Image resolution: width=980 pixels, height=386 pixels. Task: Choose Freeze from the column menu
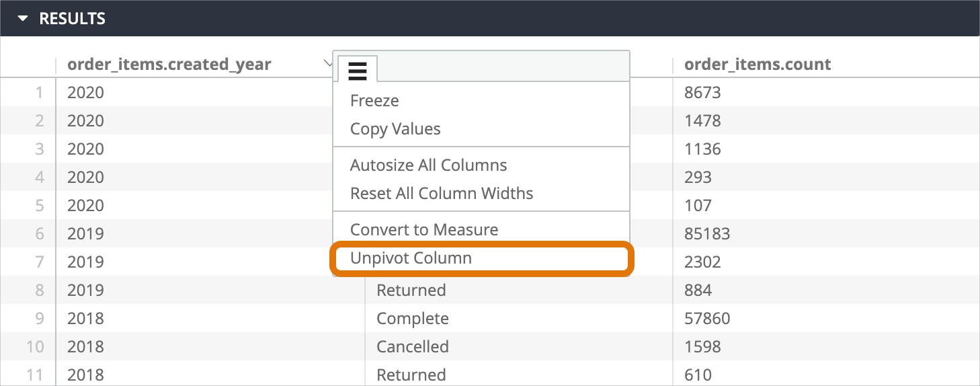pos(374,101)
